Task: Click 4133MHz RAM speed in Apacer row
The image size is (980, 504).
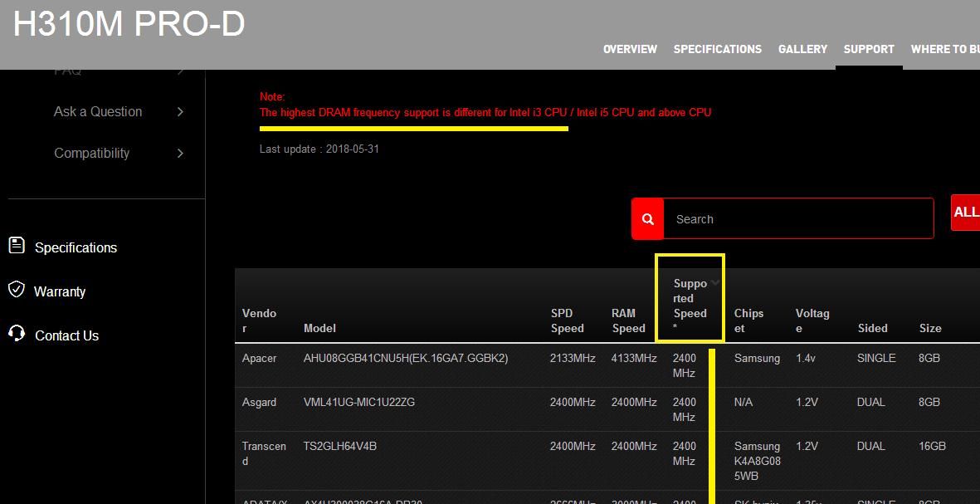Action: (x=634, y=359)
